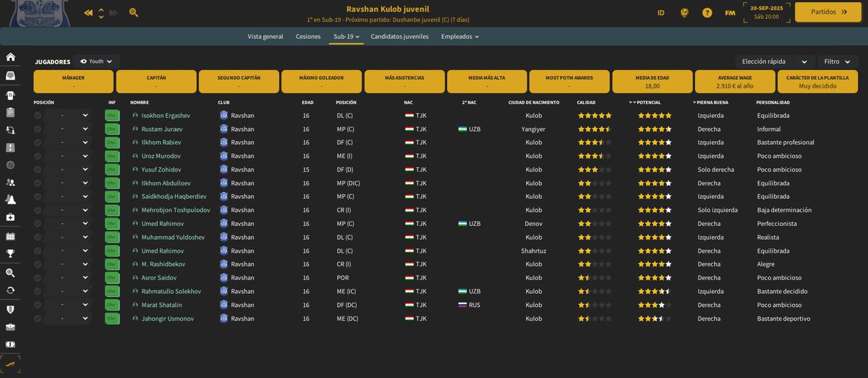This screenshot has height=378, width=868.
Task: Switch to Candidatos juveniles tab
Action: tap(399, 36)
